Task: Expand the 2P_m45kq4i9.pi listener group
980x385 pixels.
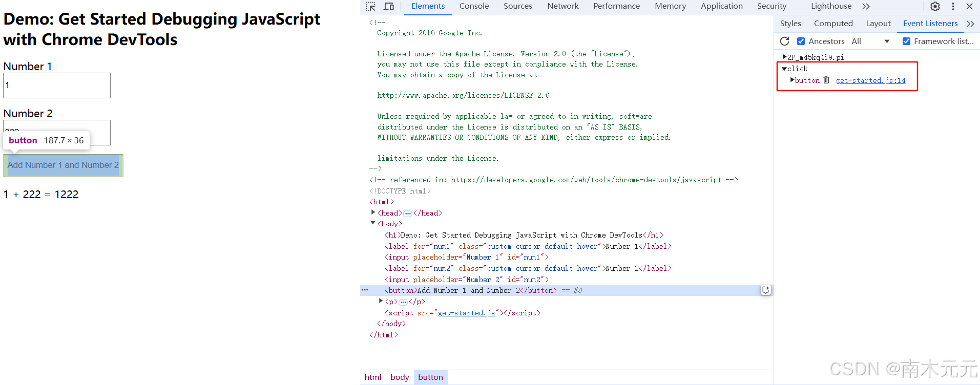Action: point(784,57)
